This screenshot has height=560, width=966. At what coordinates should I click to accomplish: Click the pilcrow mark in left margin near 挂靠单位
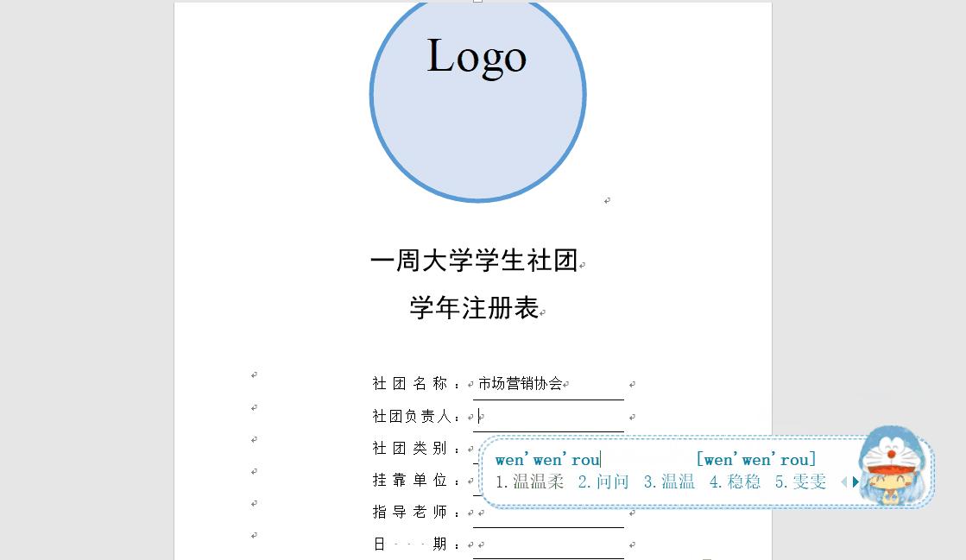(x=253, y=471)
